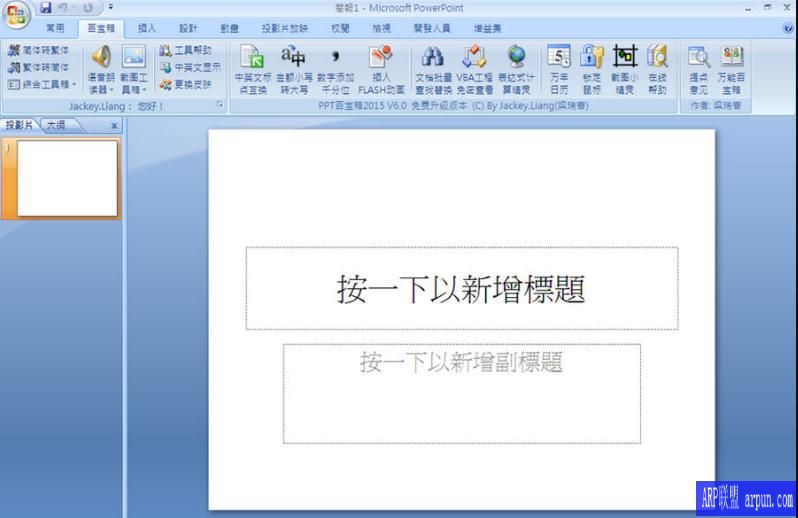Click the 按一下以新增副標題 subtitle placeholder
The image size is (798, 518).
pyautogui.click(x=462, y=394)
